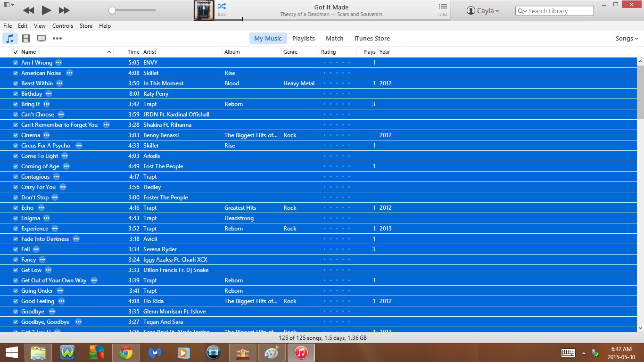Open options for Good Feeling

click(x=61, y=301)
